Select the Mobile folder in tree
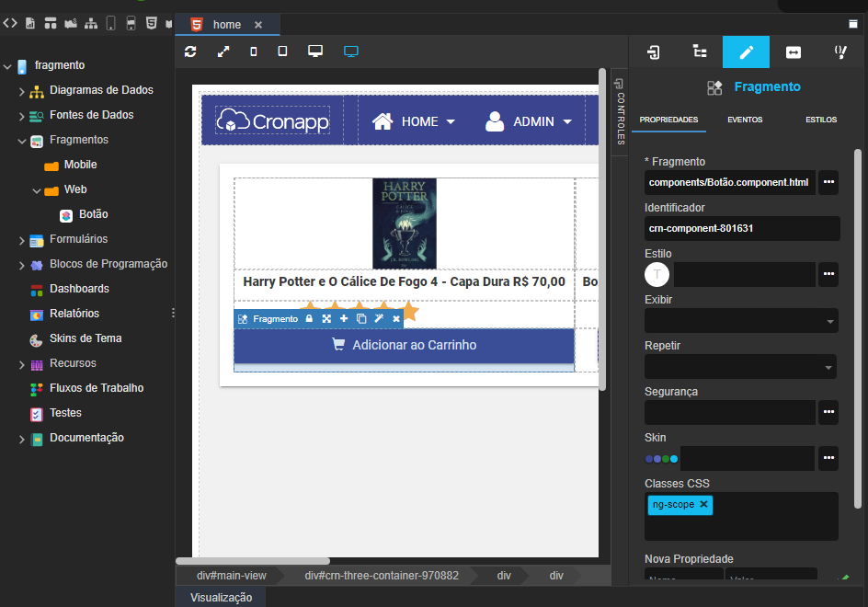868x607 pixels. coord(80,165)
